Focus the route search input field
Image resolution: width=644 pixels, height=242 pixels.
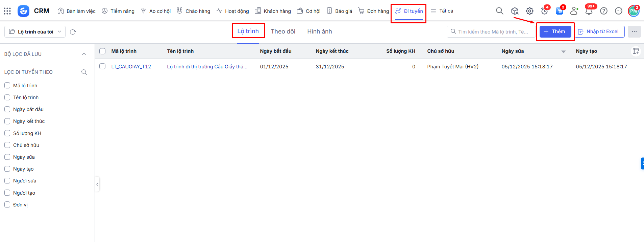[x=493, y=32]
